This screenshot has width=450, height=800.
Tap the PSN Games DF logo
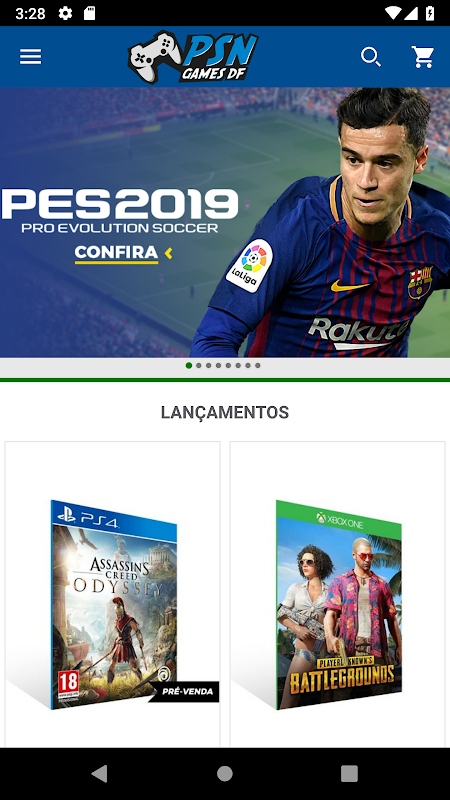193,57
